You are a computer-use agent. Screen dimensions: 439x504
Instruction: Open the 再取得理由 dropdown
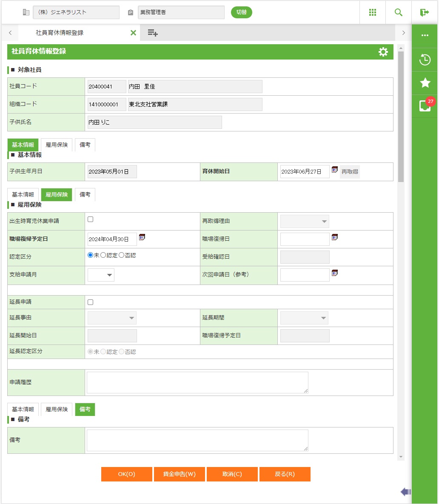(304, 222)
